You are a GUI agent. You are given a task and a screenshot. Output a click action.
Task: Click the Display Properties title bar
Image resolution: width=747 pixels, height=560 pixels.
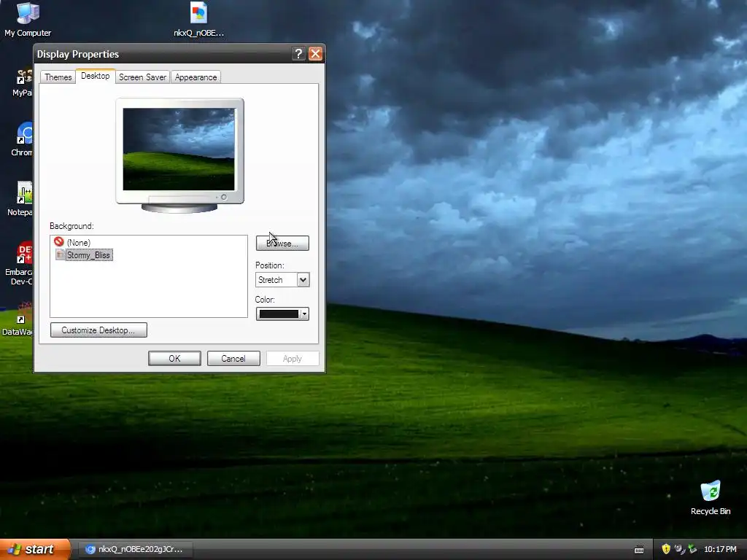[x=162, y=54]
